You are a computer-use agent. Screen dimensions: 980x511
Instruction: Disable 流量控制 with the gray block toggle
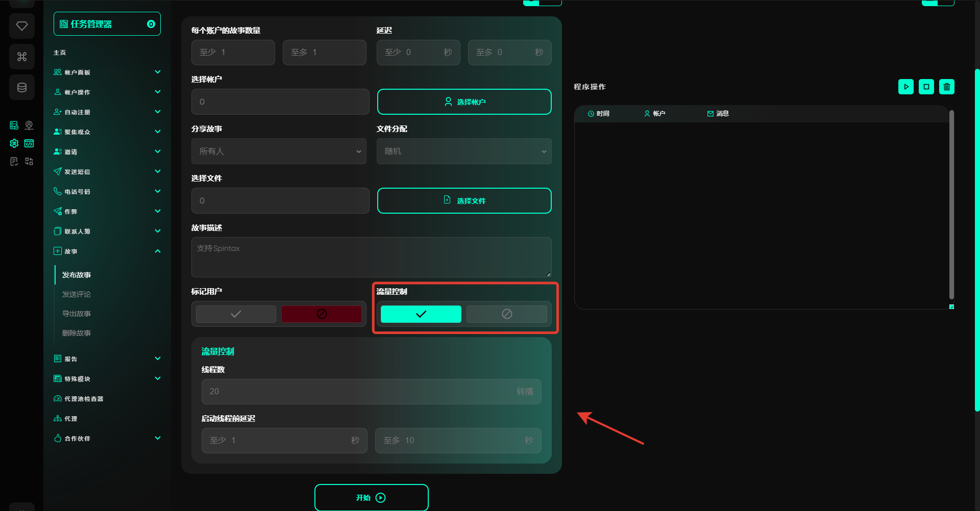tap(506, 314)
